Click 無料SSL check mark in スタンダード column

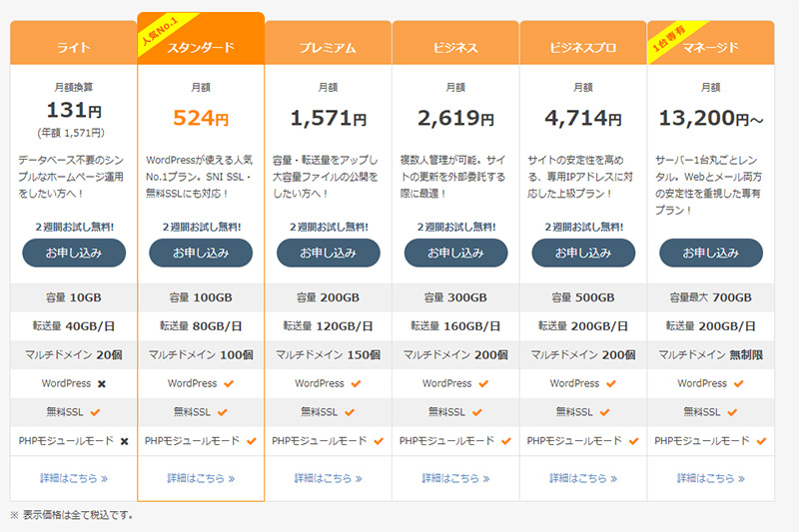point(223,412)
